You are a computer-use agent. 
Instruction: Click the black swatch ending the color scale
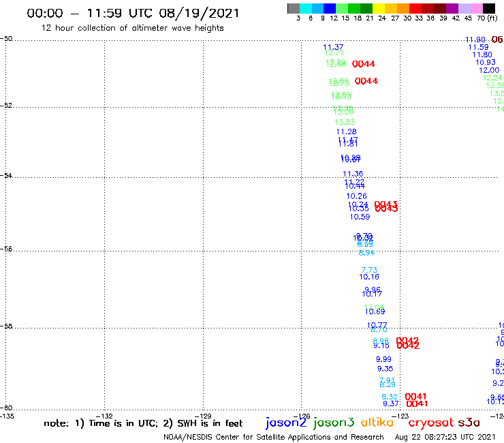pos(489,8)
